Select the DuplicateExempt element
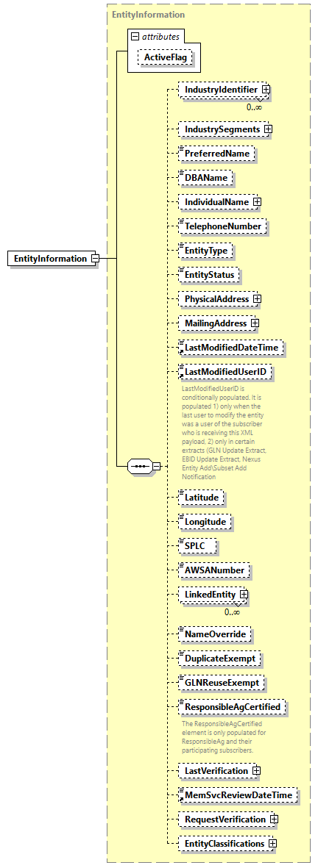The height and width of the screenshot is (868, 318). pos(219,659)
